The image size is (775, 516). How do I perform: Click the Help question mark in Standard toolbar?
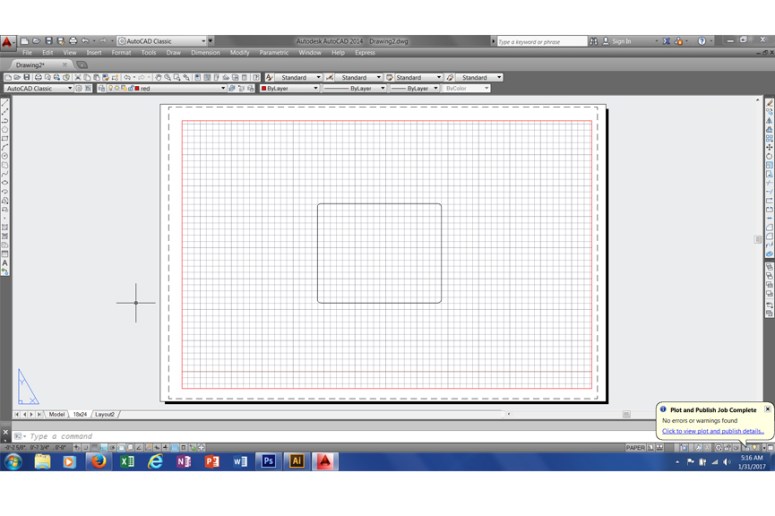256,77
